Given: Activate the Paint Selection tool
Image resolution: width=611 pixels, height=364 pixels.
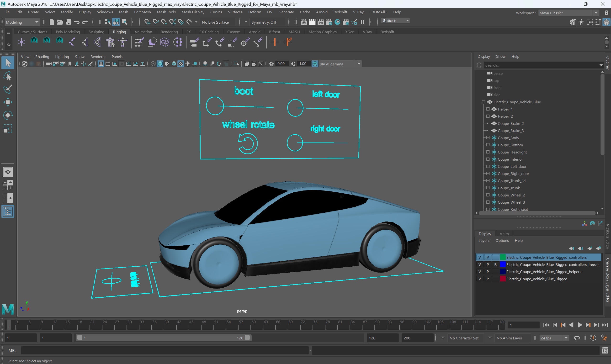Looking at the screenshot, I should (x=8, y=89).
